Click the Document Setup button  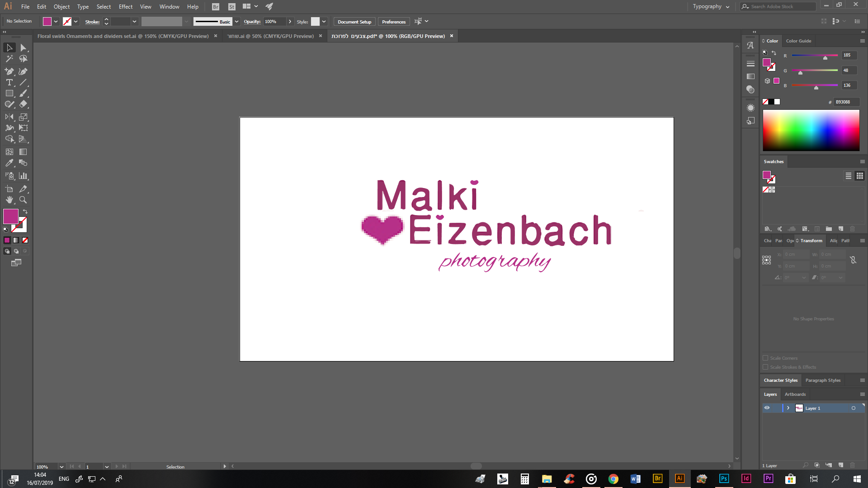coord(354,22)
